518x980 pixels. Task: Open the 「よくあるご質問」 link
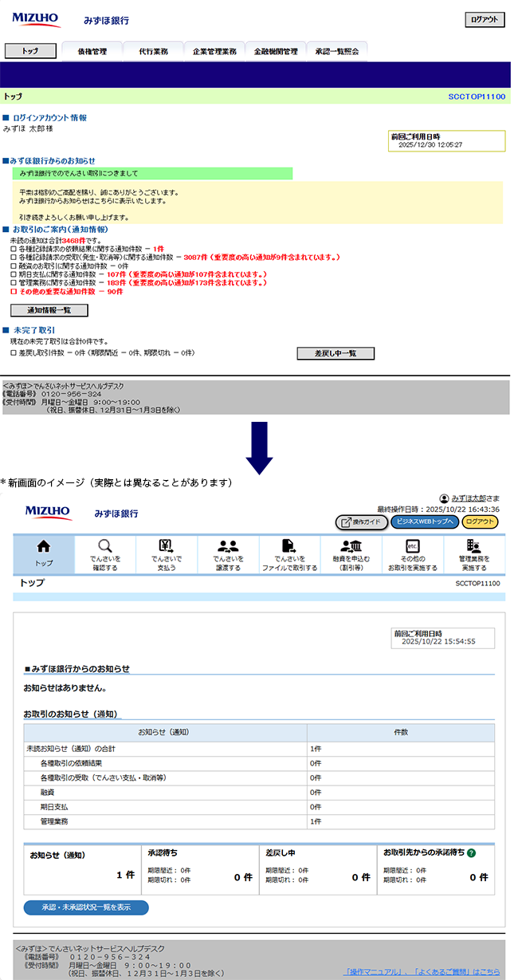coord(441,972)
